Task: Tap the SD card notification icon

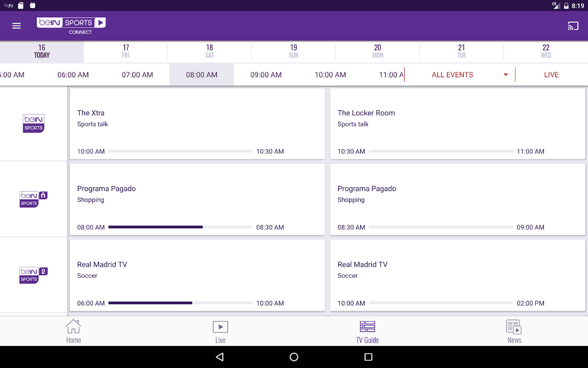Action: tap(21, 5)
